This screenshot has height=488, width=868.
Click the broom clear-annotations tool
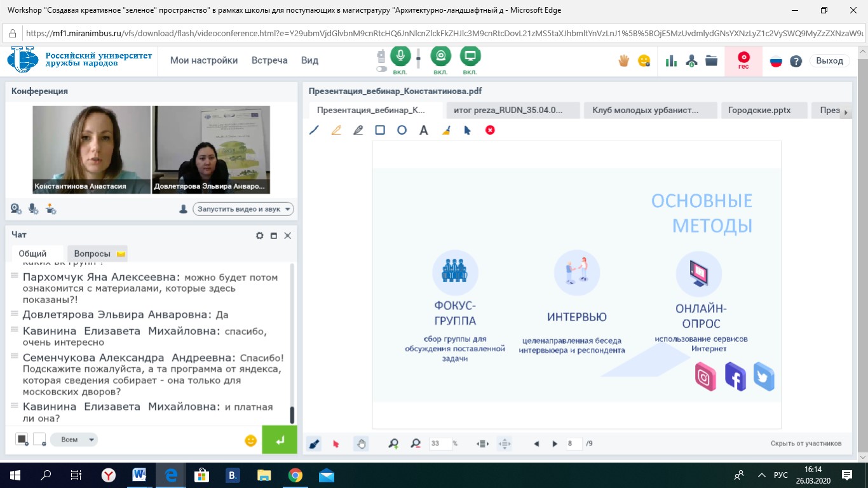coord(446,130)
